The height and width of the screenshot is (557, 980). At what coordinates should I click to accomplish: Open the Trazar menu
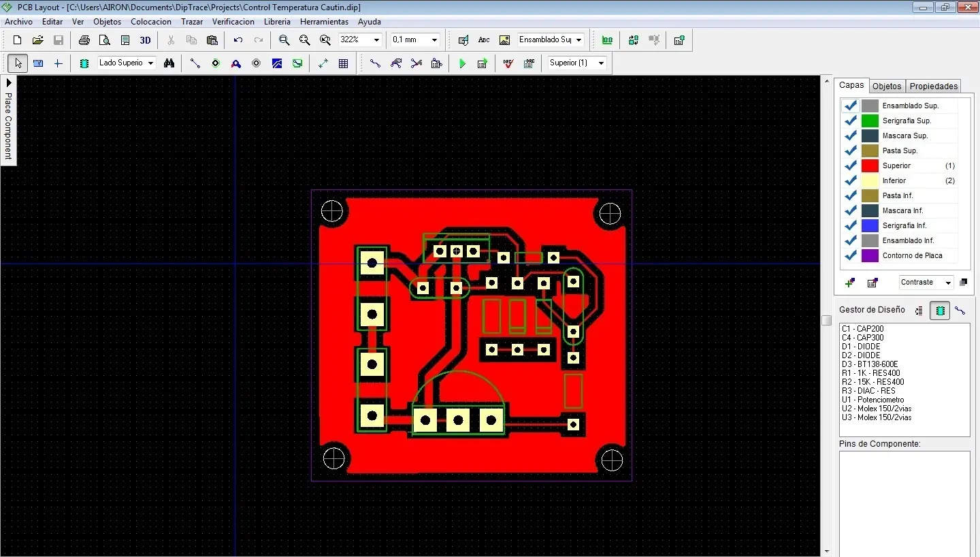coord(192,22)
